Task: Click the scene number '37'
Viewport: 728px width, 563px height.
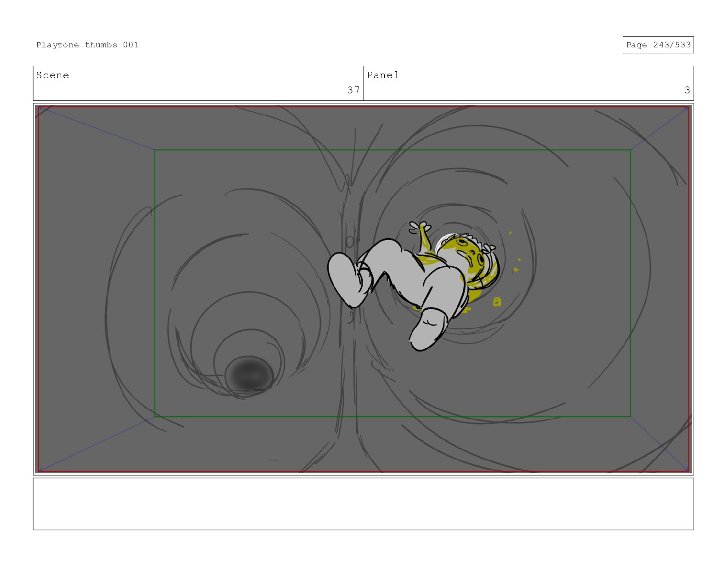Action: pos(353,90)
